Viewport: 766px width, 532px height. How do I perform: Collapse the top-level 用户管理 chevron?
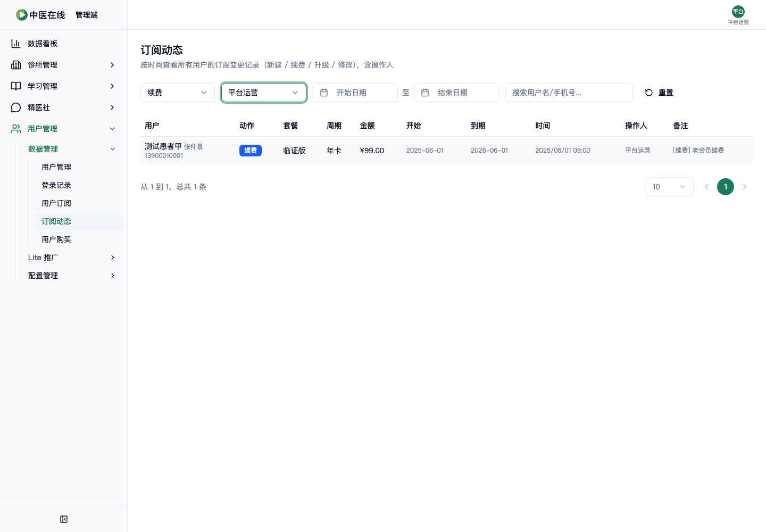pyautogui.click(x=112, y=129)
